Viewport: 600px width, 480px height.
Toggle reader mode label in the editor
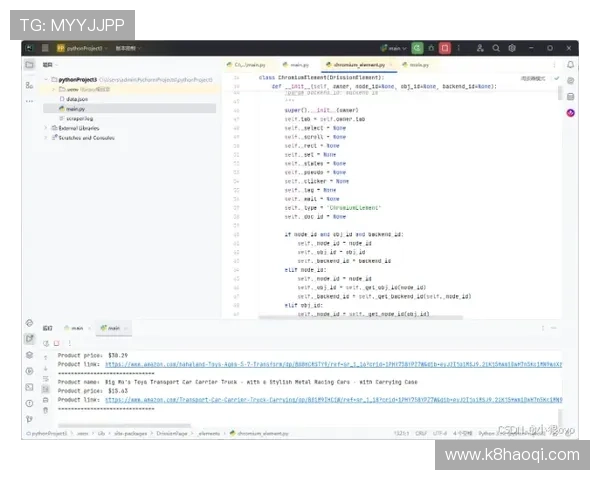tap(532, 78)
